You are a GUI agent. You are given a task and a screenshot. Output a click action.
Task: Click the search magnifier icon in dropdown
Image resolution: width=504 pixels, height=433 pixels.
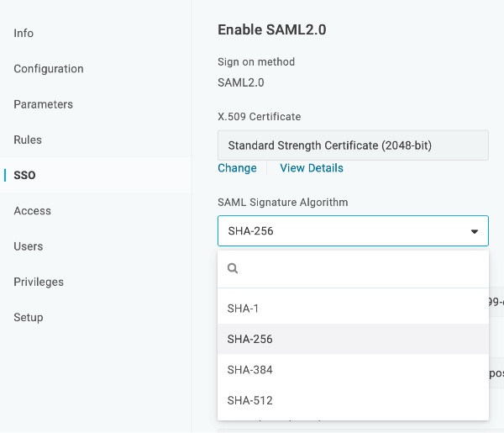tap(233, 269)
